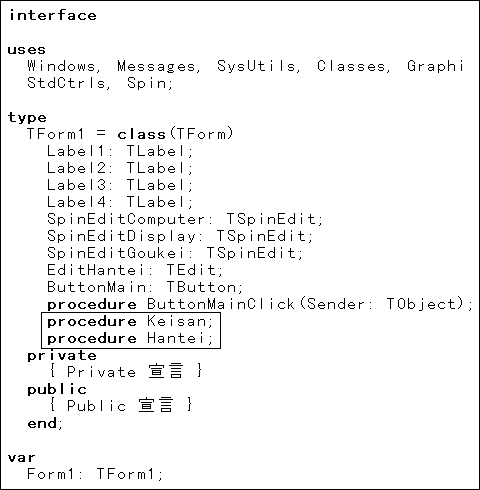480x490 pixels.
Task: Click 'SysUtils' unit name
Action: pos(256,66)
